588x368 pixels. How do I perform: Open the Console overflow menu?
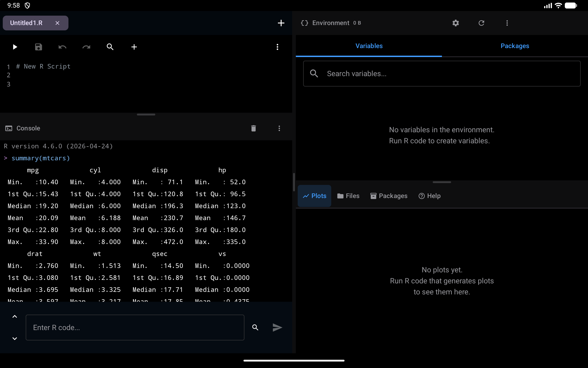(x=279, y=128)
